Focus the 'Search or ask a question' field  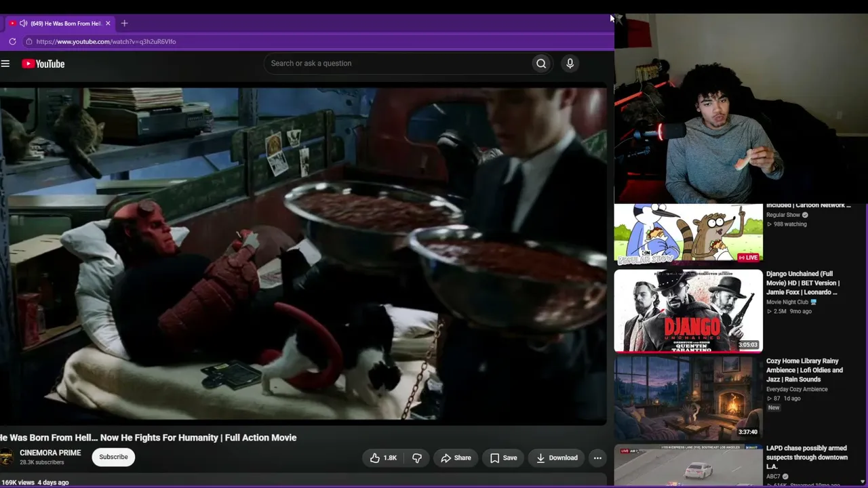399,64
